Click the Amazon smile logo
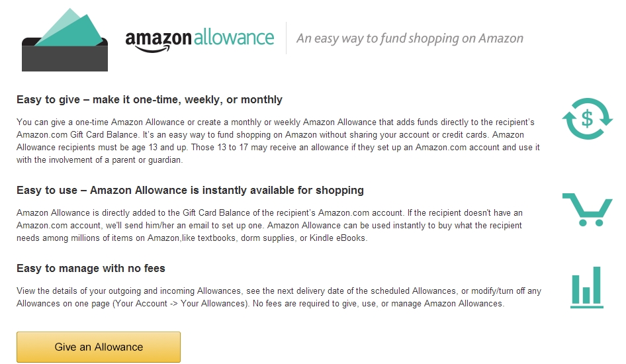Image resolution: width=626 pixels, height=364 pixels. (x=158, y=38)
